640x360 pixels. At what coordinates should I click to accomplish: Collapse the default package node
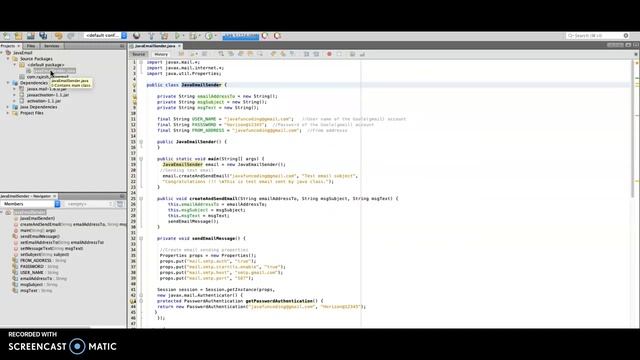click(x=15, y=65)
